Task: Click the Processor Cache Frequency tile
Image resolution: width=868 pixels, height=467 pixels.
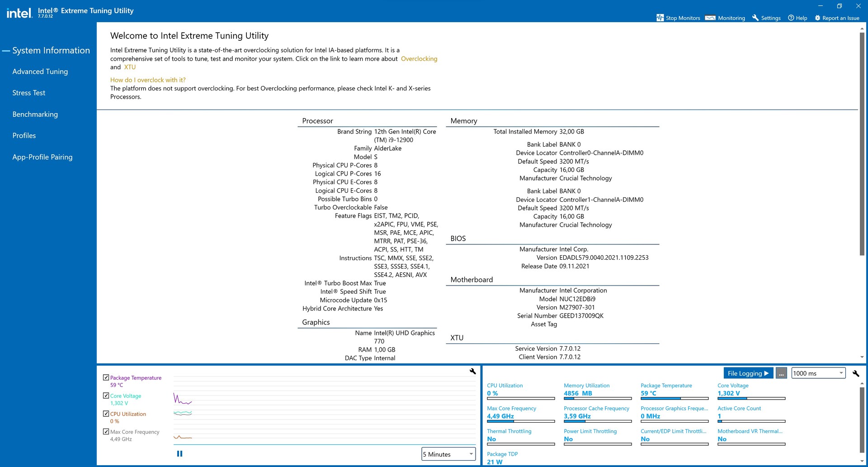Action: 598,414
